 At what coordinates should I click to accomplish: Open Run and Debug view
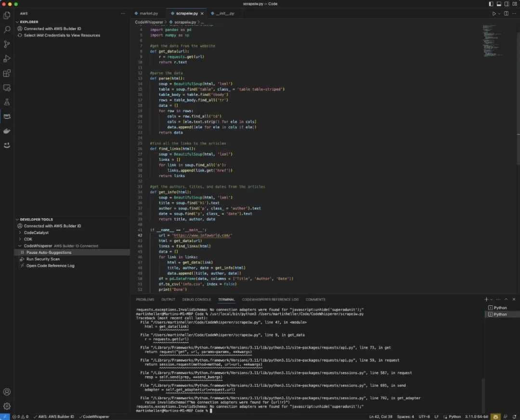click(x=7, y=59)
